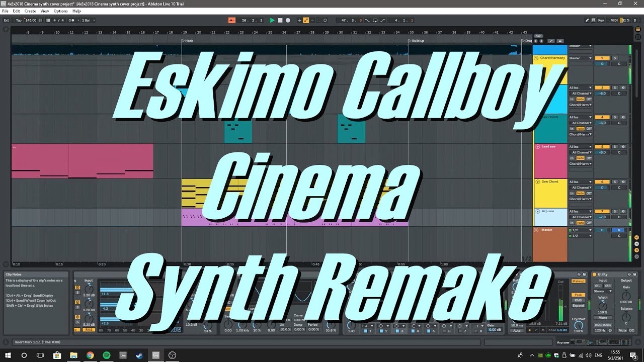Open File Explorer from the taskbar
The image size is (644, 362).
[x=73, y=355]
